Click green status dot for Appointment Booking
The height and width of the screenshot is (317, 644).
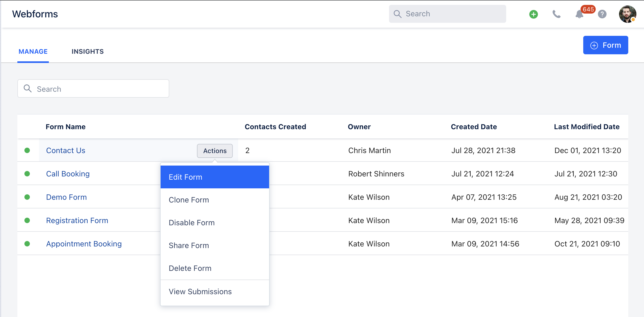pyautogui.click(x=27, y=244)
